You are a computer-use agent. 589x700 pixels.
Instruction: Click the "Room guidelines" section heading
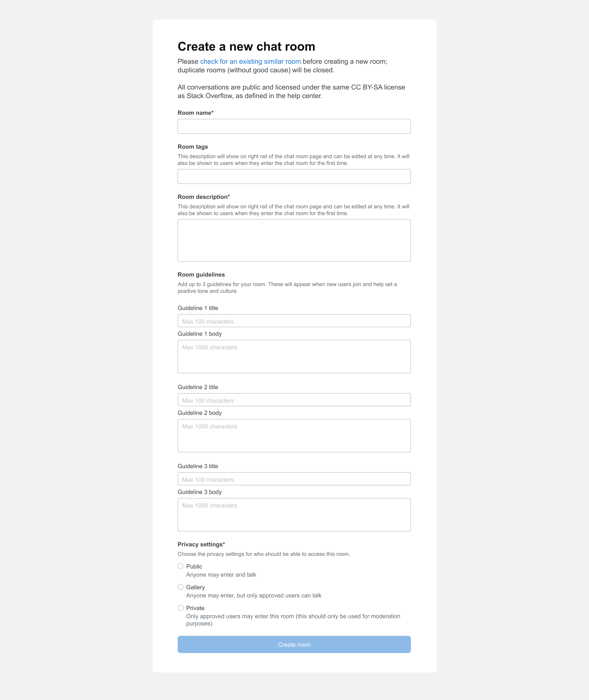[x=201, y=275]
